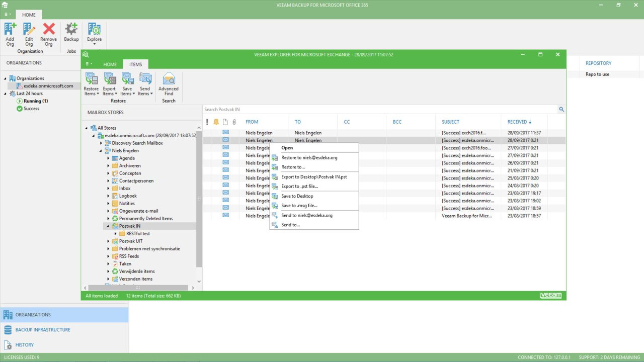
Task: Click the reminder bell column icon
Action: 216,122
